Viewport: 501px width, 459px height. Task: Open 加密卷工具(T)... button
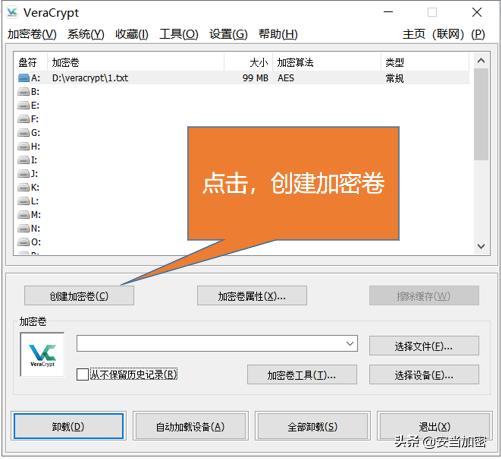[x=302, y=375]
